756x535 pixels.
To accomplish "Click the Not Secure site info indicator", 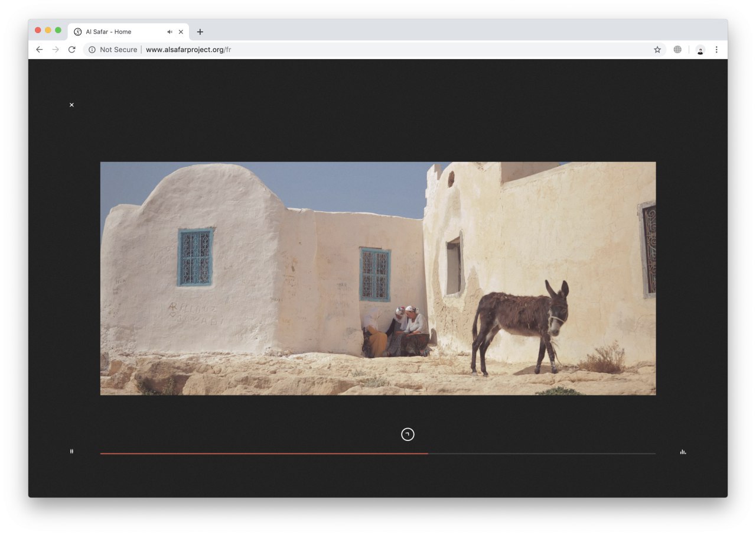I will (113, 50).
